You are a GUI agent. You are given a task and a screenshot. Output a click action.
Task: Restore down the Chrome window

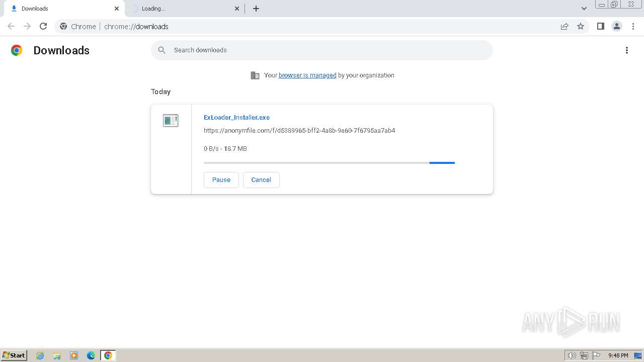[x=614, y=5]
